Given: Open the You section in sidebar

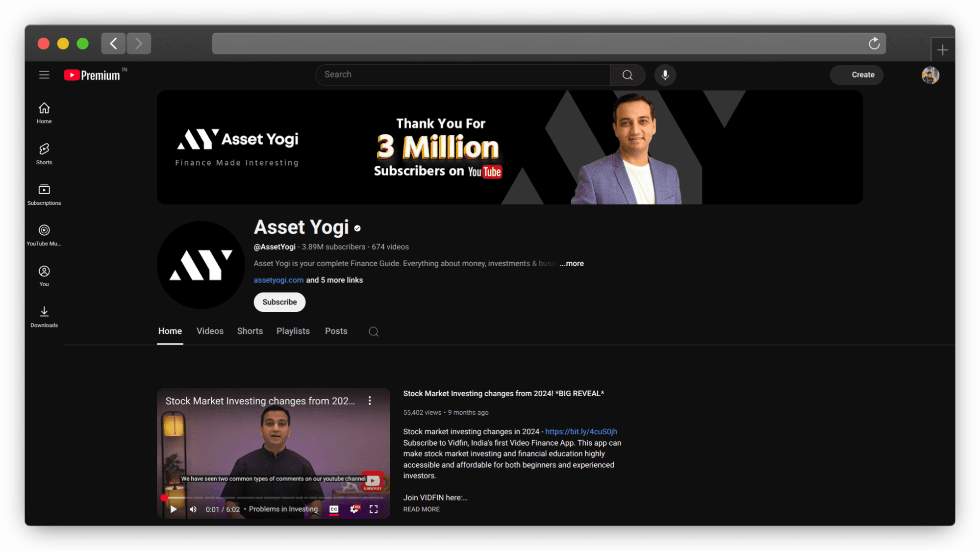Looking at the screenshot, I should (44, 276).
